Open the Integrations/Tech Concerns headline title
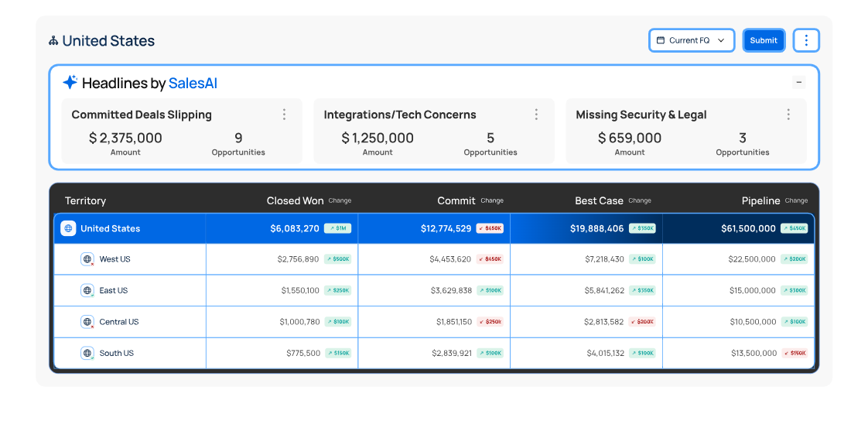The image size is (868, 438). tap(400, 115)
